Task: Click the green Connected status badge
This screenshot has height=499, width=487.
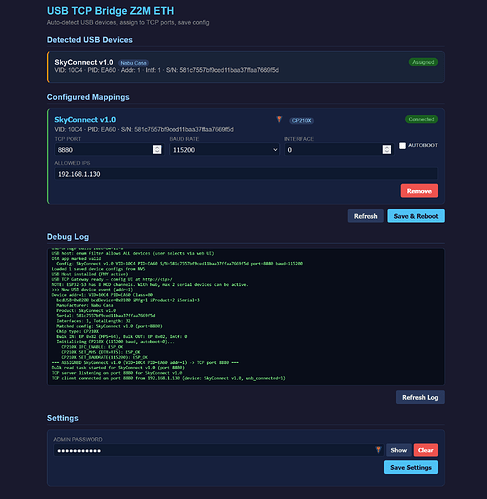Action: pyautogui.click(x=421, y=119)
